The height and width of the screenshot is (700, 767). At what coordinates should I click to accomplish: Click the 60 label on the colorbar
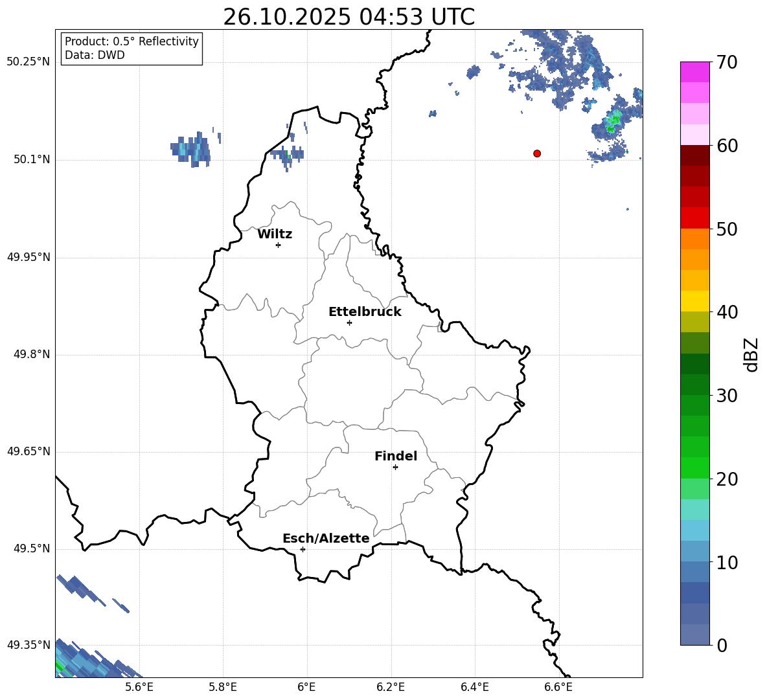click(x=727, y=146)
